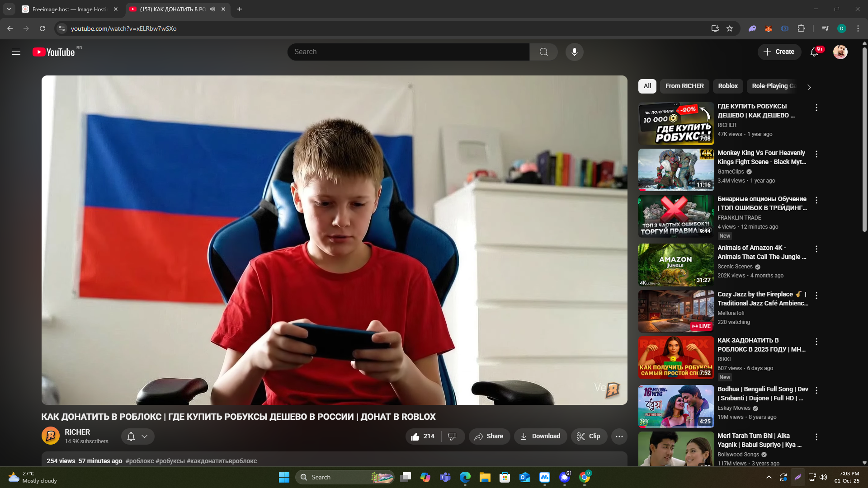
Task: Open the weather widget on taskbar
Action: pyautogui.click(x=33, y=477)
